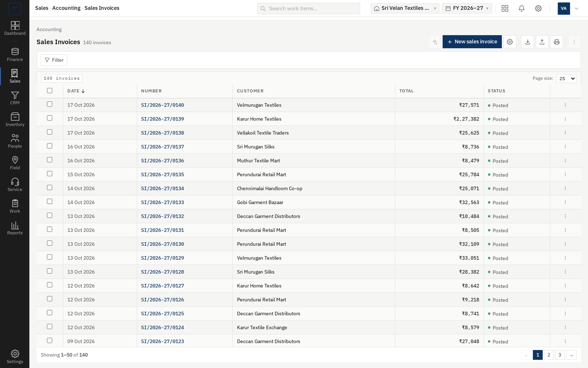
Task: Tick the checkbox for SI/2026-27/0129
Action: [50, 257]
